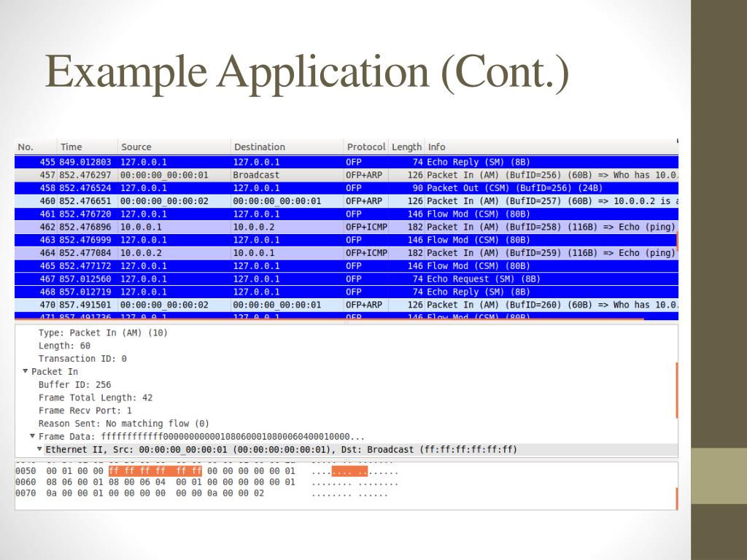Select packet 461 Flow Mod row

tap(347, 214)
